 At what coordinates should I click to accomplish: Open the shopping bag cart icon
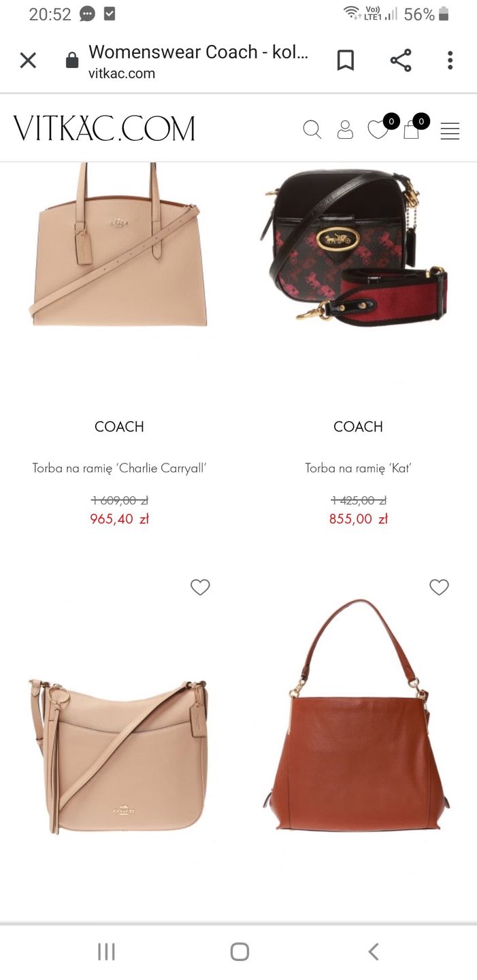[411, 129]
